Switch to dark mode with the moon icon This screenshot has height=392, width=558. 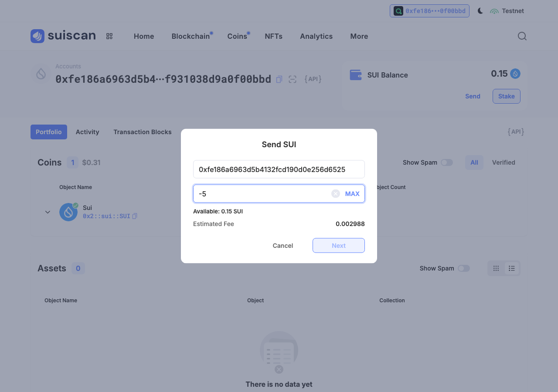coord(480,11)
